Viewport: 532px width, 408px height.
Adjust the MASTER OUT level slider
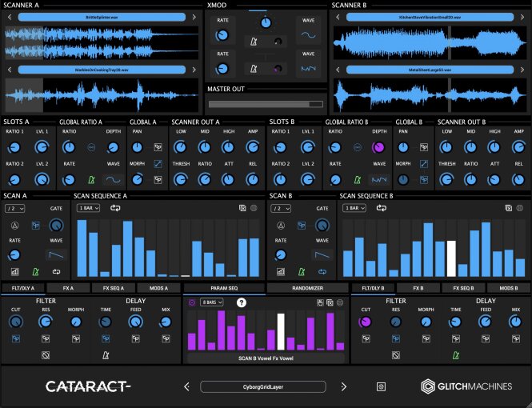click(266, 104)
